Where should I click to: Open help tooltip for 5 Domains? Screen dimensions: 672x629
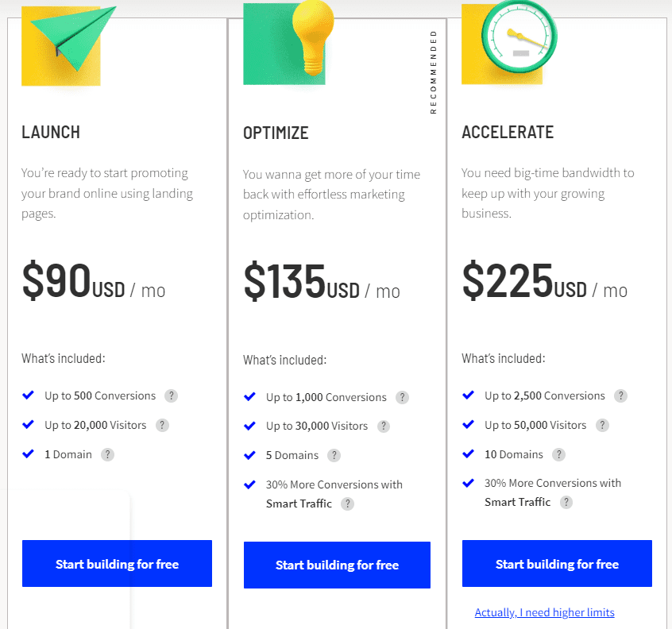pyautogui.click(x=334, y=455)
